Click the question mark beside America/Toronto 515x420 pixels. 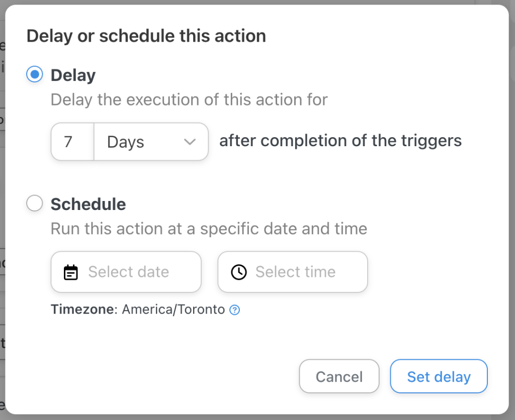[234, 310]
